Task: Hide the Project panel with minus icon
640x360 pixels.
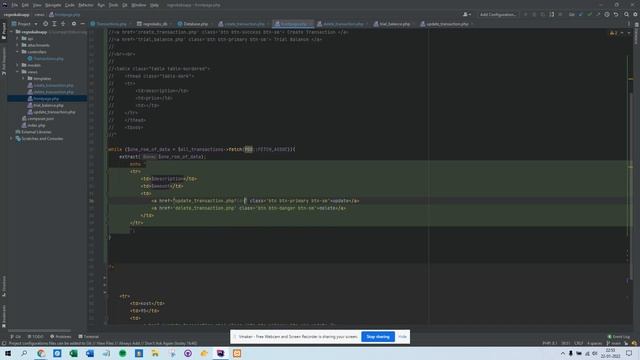Action: pos(82,24)
